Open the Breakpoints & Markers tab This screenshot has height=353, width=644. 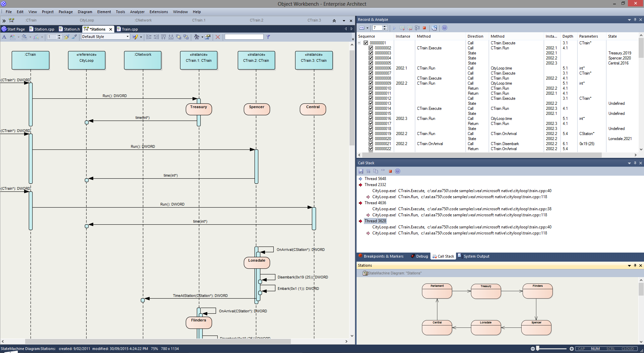pyautogui.click(x=383, y=256)
